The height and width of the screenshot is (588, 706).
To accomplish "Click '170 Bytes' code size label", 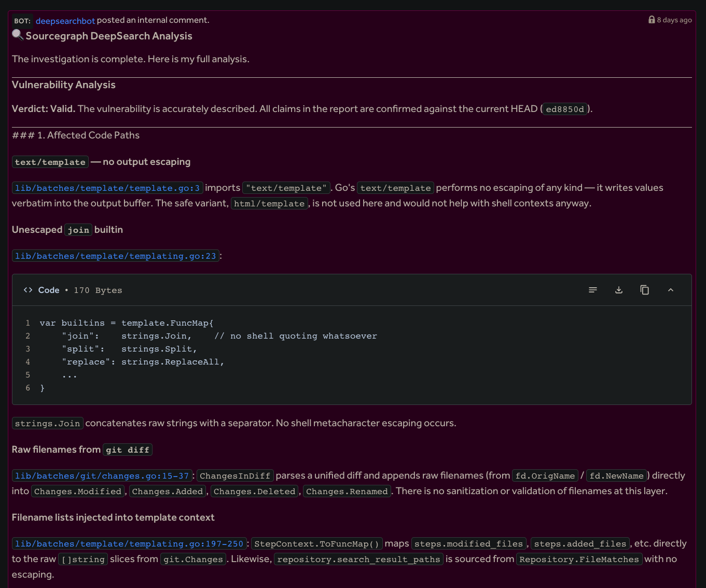I will coord(98,290).
